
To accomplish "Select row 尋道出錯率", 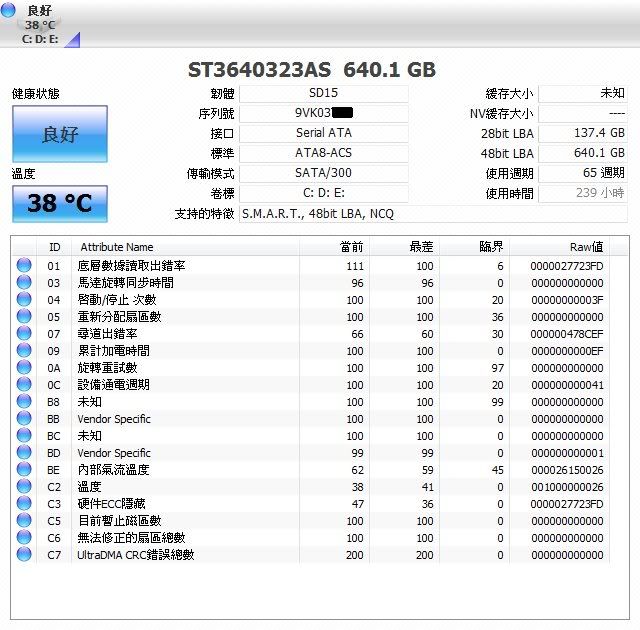I will [x=311, y=334].
